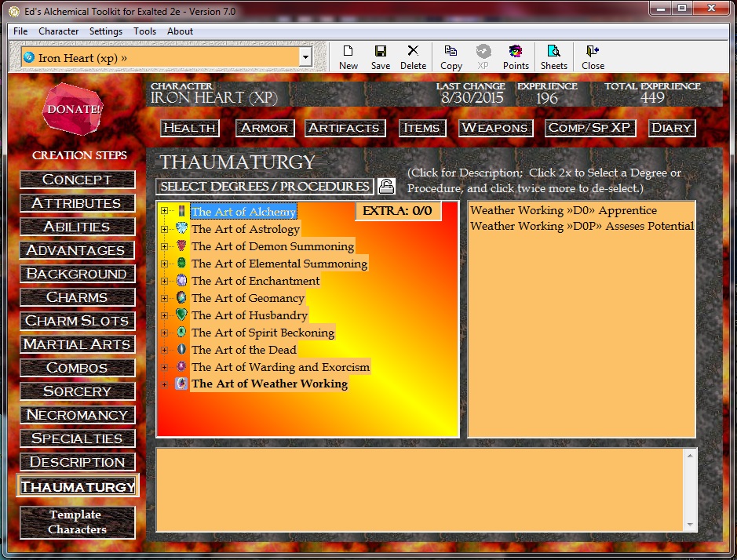
Task: Click inside the empty description text box
Action: click(420, 490)
